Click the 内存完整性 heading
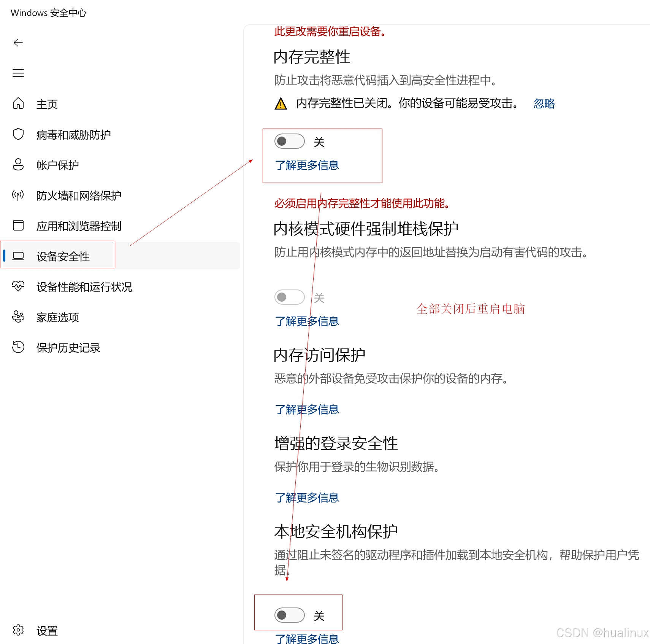This screenshot has width=650, height=644. (x=312, y=57)
